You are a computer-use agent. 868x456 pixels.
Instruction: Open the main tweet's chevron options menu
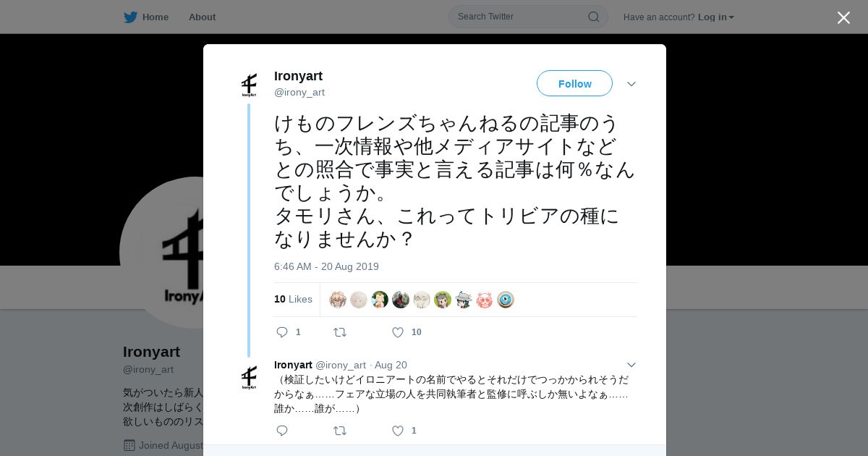pyautogui.click(x=631, y=84)
